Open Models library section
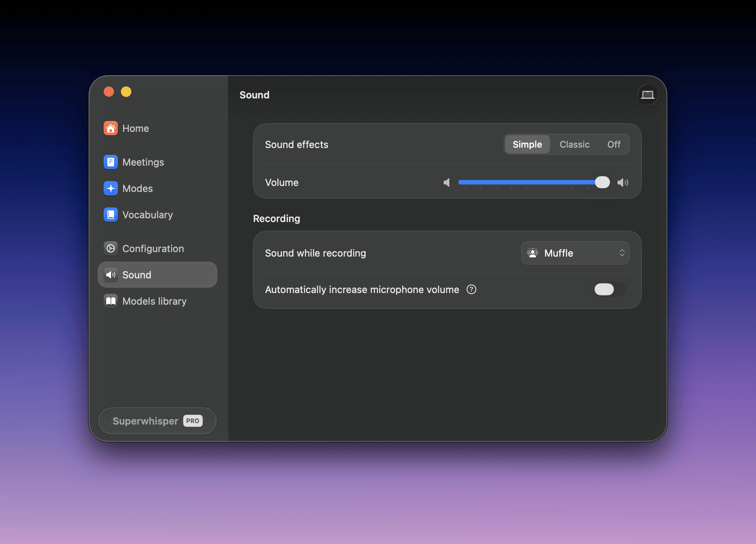This screenshot has height=544, width=756. 157,301
